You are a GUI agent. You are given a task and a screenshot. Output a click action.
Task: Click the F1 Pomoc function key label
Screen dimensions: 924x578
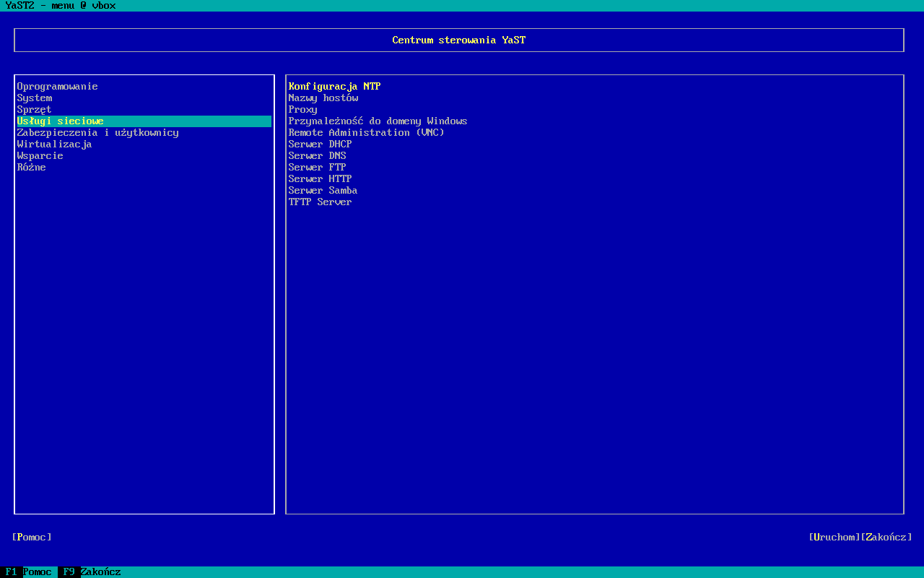click(29, 572)
